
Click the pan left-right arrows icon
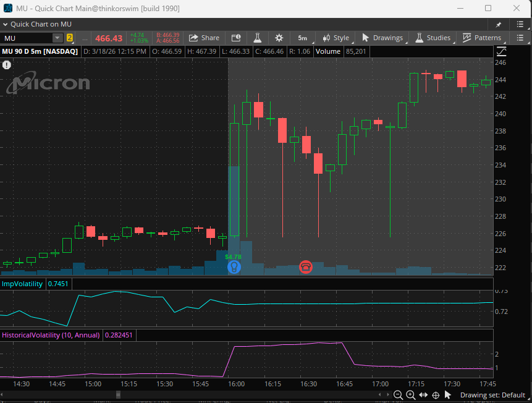tap(423, 395)
